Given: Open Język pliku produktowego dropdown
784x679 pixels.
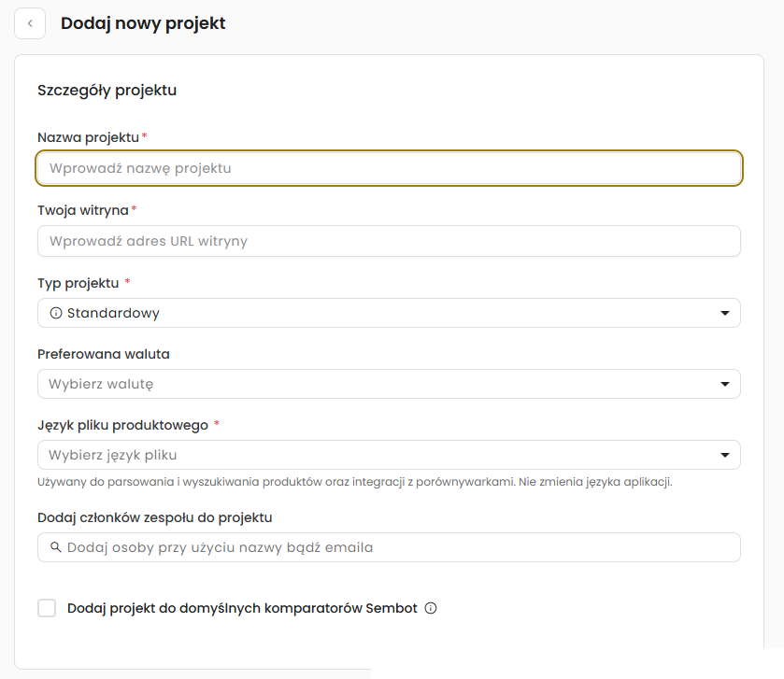Looking at the screenshot, I should click(389, 455).
